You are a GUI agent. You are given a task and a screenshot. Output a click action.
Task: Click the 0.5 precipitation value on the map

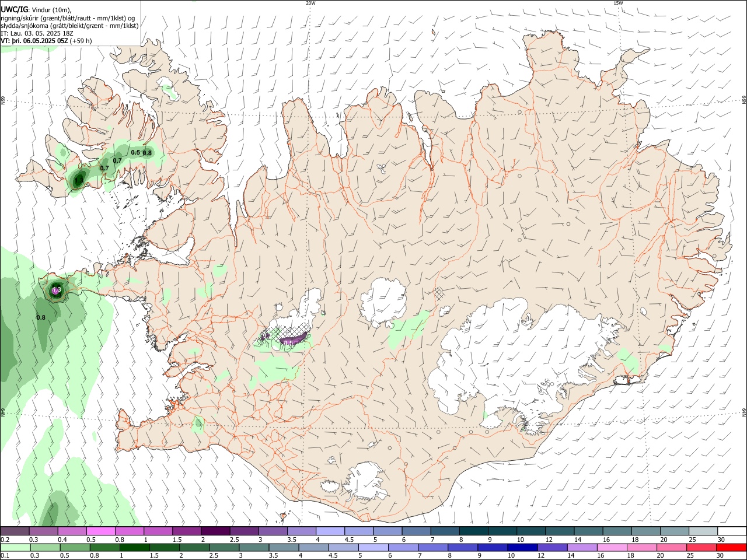(x=135, y=152)
